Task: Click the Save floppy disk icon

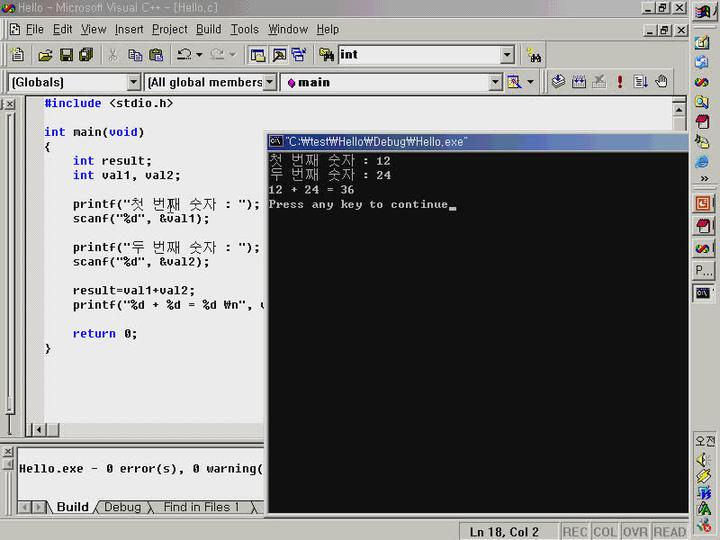Action: click(67, 55)
